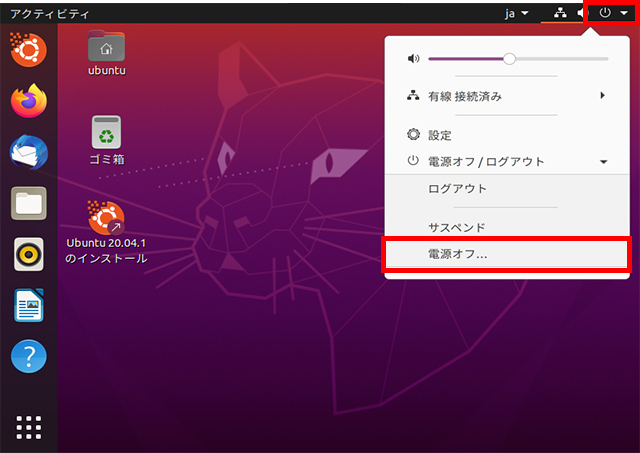Select 有線 接続済み menu entry

tap(507, 96)
